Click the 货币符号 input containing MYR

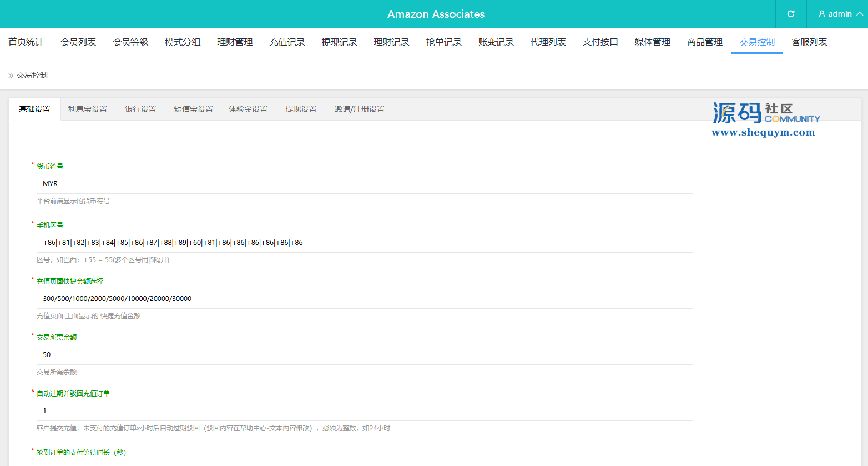[364, 183]
